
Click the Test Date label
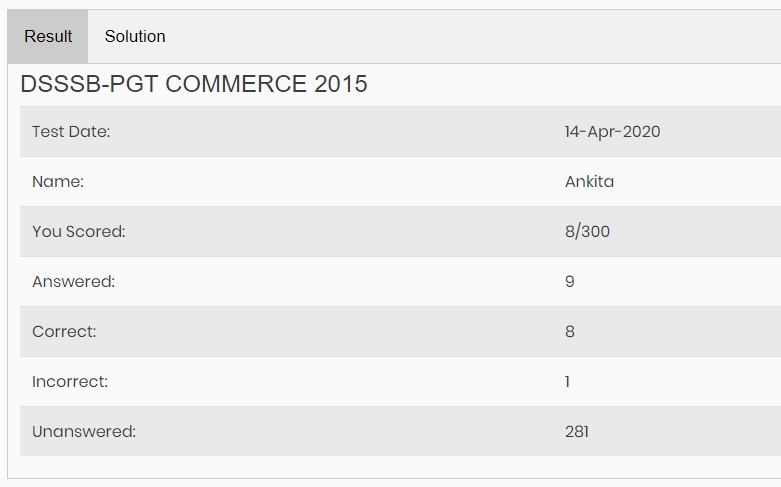point(71,132)
